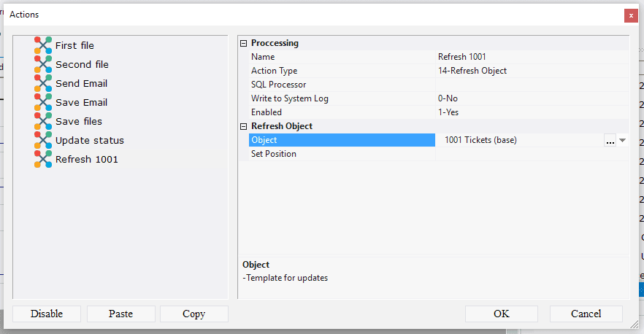This screenshot has height=334, width=644.
Task: Select the Send Email action icon
Action: [x=44, y=83]
